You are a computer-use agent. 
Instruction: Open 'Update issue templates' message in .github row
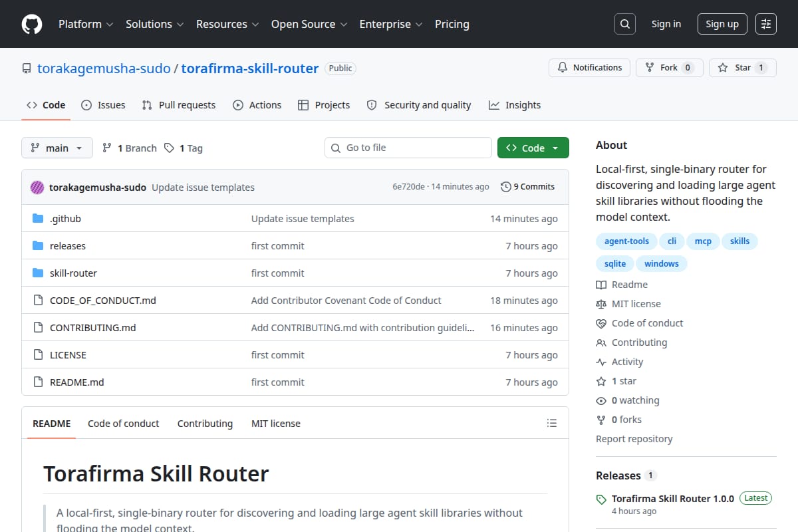pos(303,219)
